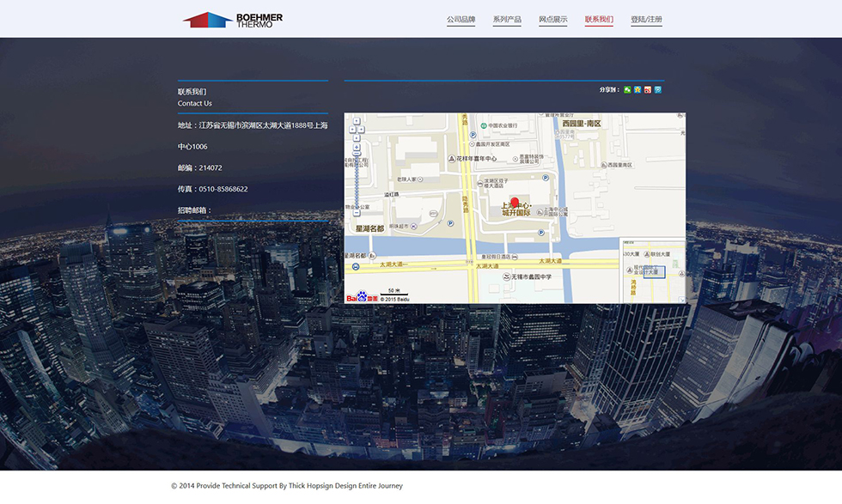
Task: Click the 蠡园开发区南区 map label
Action: [492, 144]
